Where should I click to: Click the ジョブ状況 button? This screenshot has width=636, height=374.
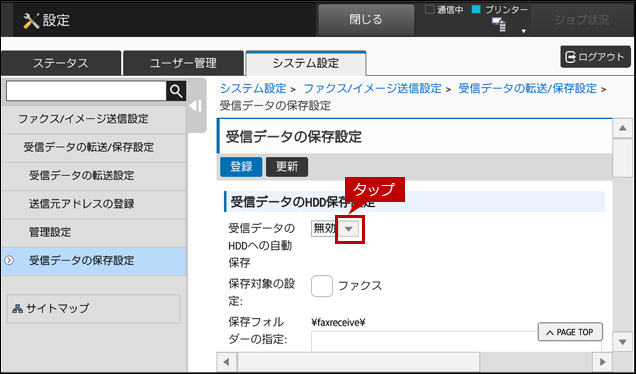pos(582,20)
